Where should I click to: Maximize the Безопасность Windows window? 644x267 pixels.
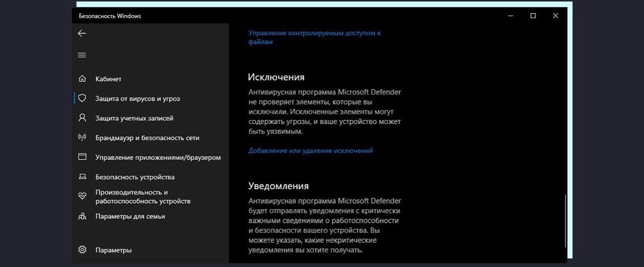(533, 16)
